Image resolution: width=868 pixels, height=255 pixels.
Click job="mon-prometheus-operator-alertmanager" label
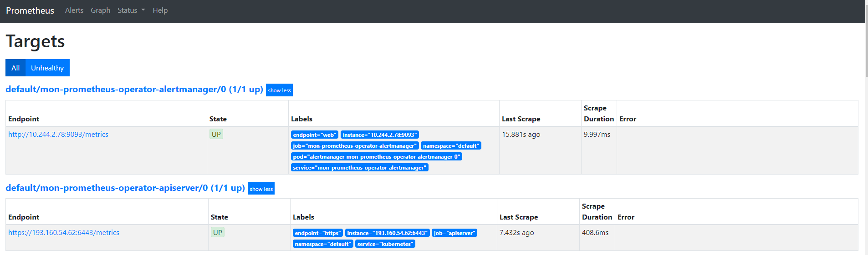click(x=355, y=145)
